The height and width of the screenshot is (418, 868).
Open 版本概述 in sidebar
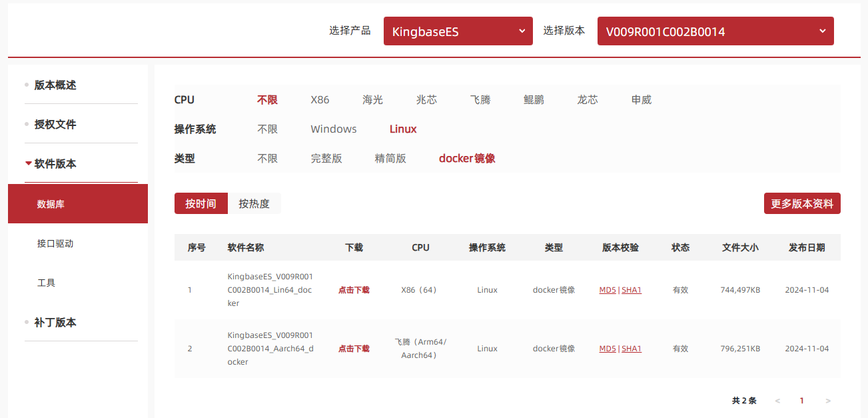[55, 85]
